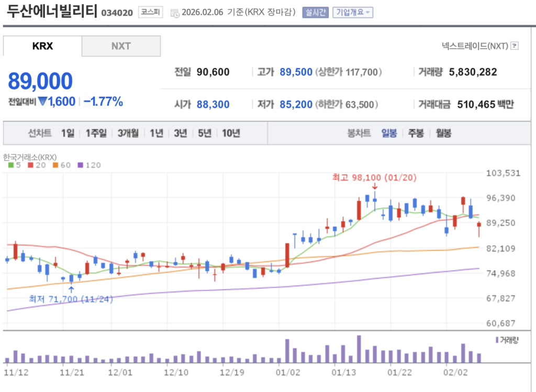Select the 1년 line chart period
The height and width of the screenshot is (392, 536).
pos(157,133)
